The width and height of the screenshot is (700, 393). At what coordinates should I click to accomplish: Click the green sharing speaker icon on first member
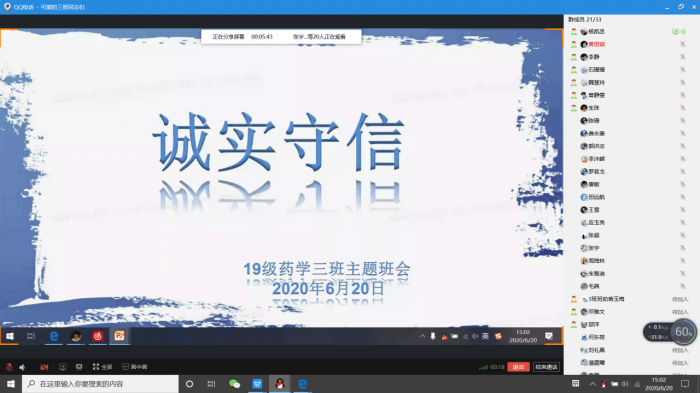(679, 32)
